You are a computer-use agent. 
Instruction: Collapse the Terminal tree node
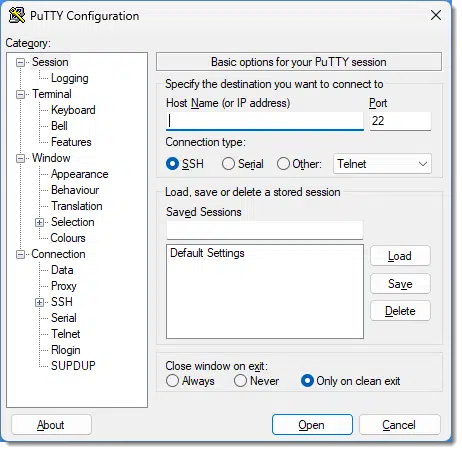click(21, 94)
